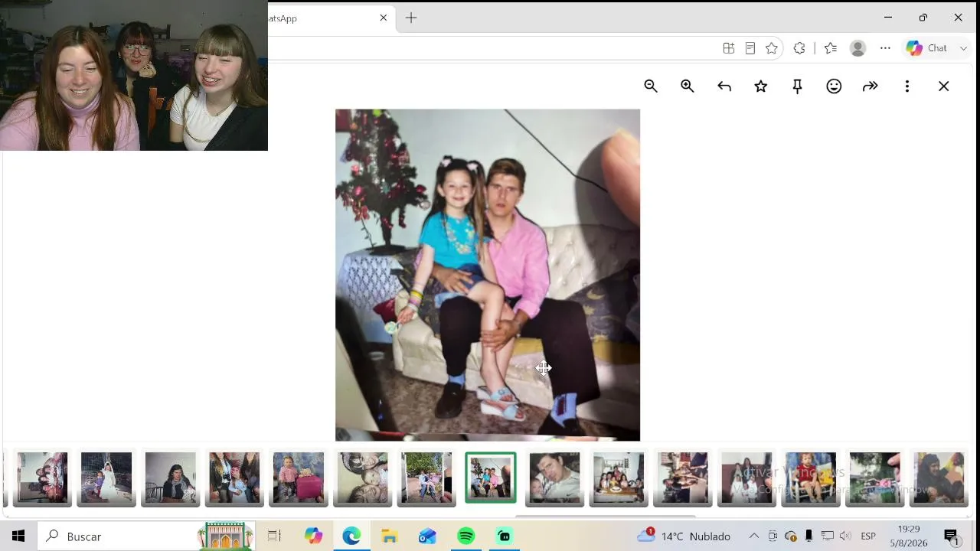Open thumbnail of toddler beside pink suitcase
This screenshot has height=551, width=980.
[299, 478]
